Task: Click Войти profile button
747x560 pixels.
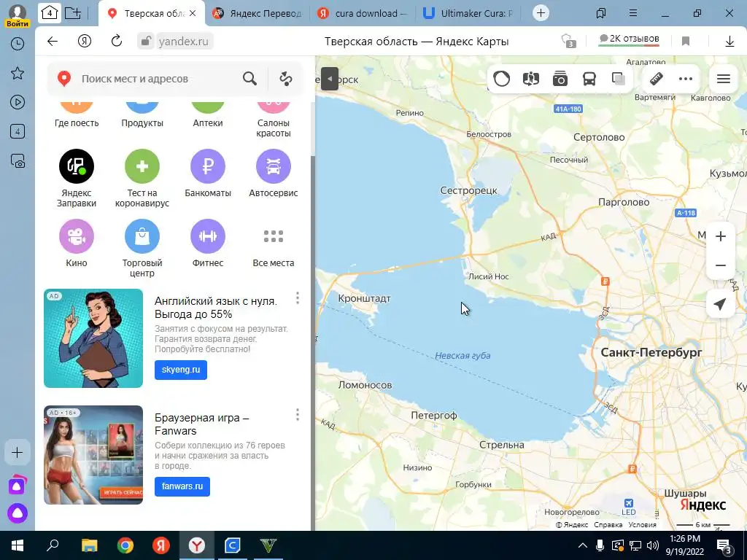Action: pyautogui.click(x=18, y=16)
